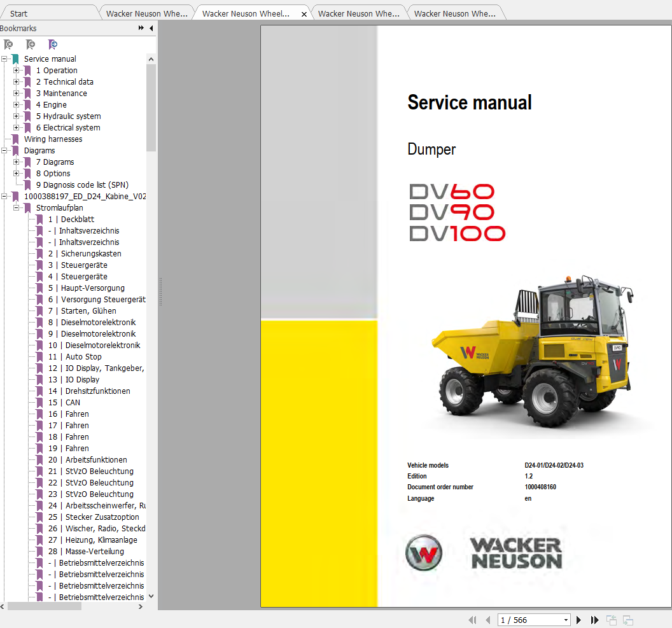
Task: Click the previous view icon
Action: click(x=612, y=620)
